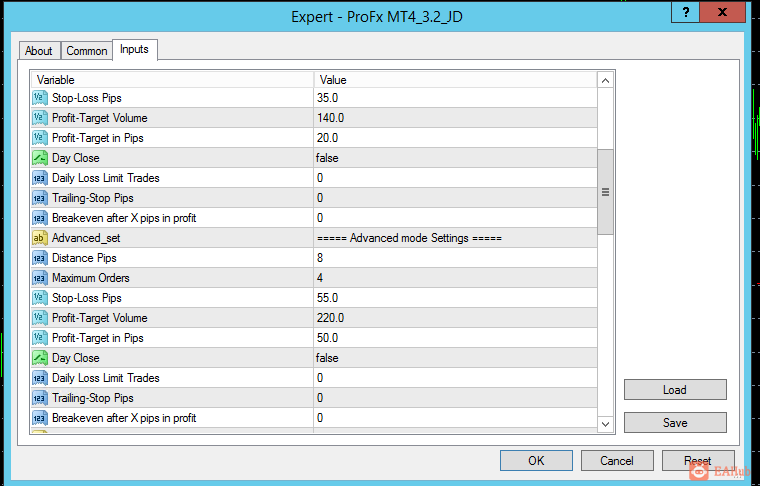Click the 'Profit-Target Volume' label of the 140.0 row

point(100,118)
